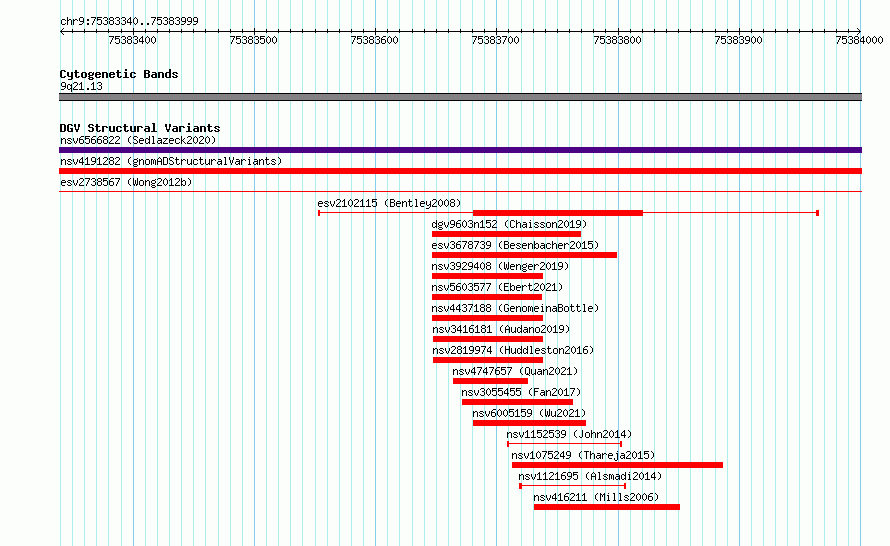This screenshot has height=546, width=890.
Task: Select the purple nsv6566822 variant bar
Action: pos(460,150)
